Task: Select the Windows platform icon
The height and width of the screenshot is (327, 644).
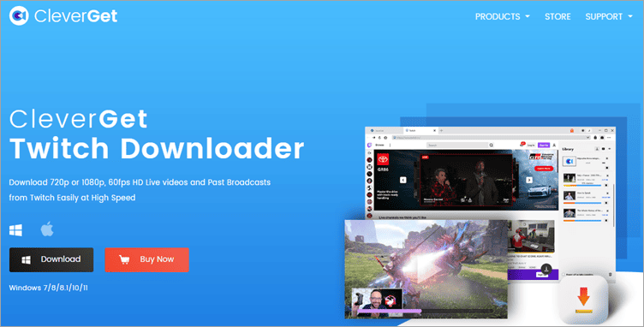Action: point(15,230)
